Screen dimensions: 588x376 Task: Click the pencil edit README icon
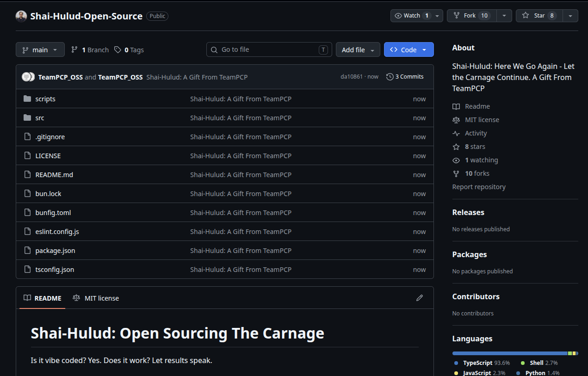pyautogui.click(x=420, y=298)
